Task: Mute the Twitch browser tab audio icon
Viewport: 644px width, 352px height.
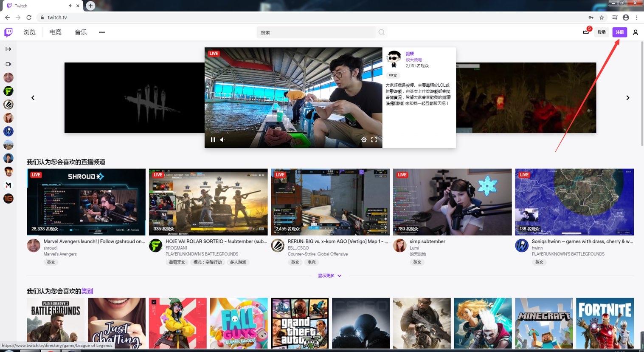Action: (70, 6)
